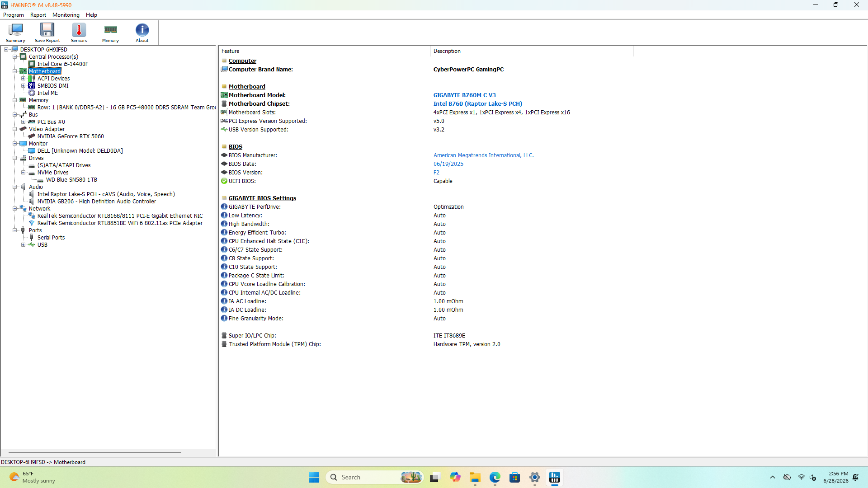Click the info icon beside GIGABYTE PerfDrive

(x=224, y=207)
